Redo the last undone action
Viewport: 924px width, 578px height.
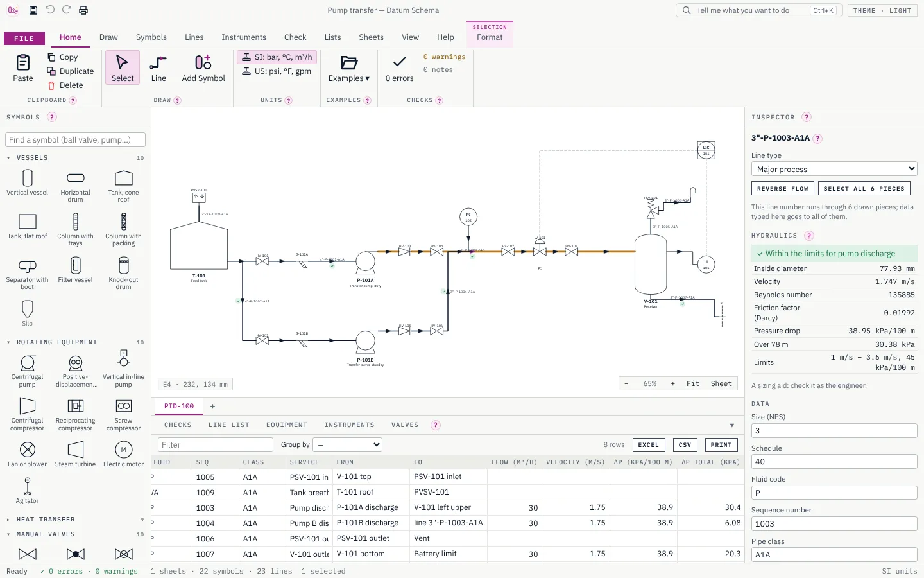[67, 10]
